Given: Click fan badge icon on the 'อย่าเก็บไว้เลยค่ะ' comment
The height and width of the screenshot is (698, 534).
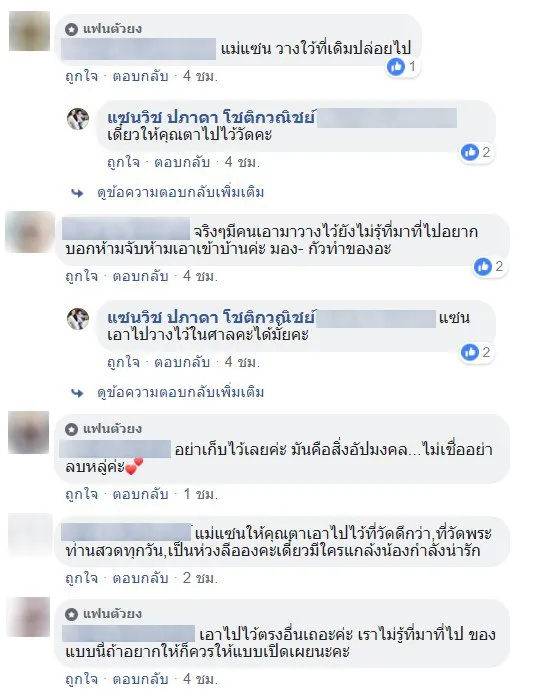Looking at the screenshot, I should click(71, 430).
